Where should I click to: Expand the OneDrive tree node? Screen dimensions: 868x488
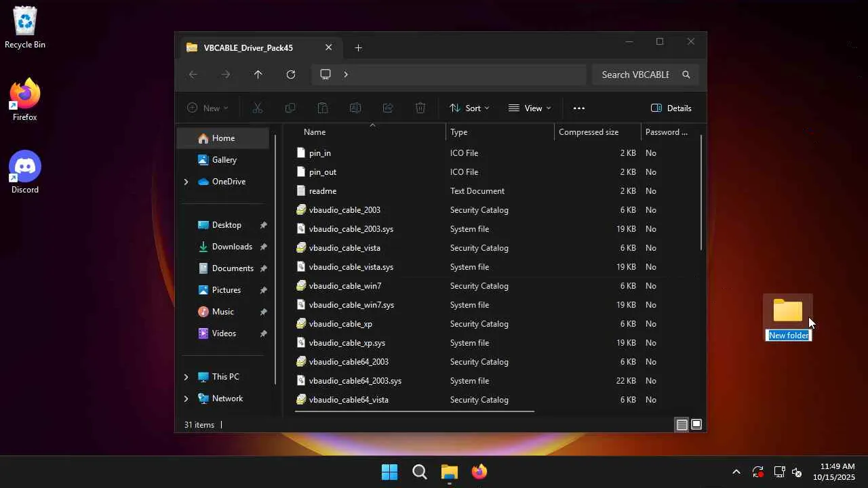(x=186, y=182)
